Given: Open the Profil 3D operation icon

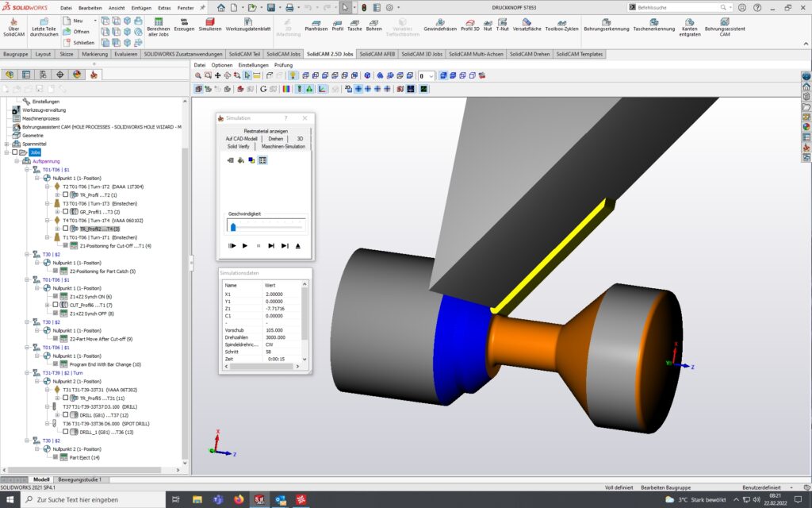Looking at the screenshot, I should tap(470, 22).
